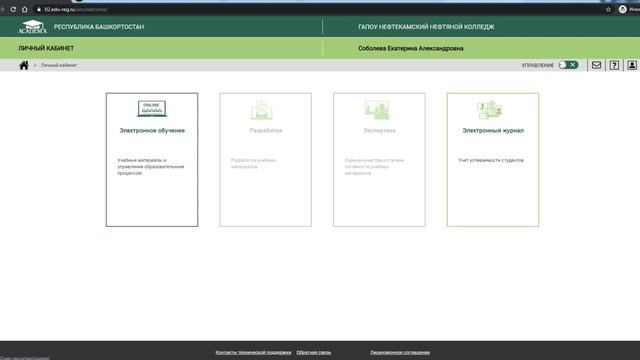This screenshot has height=360, width=640.
Task: Click the user name Соболева Екатерина Александровна
Action: tap(411, 48)
